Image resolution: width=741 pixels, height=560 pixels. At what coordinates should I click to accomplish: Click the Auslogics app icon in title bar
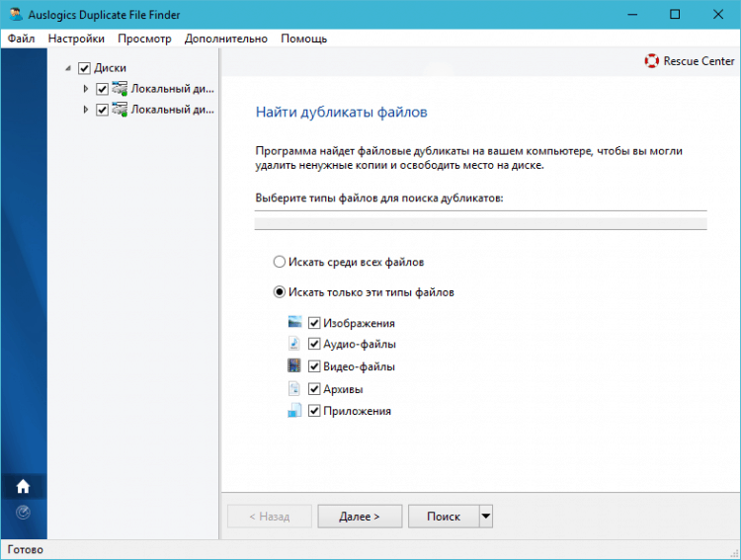[x=16, y=14]
